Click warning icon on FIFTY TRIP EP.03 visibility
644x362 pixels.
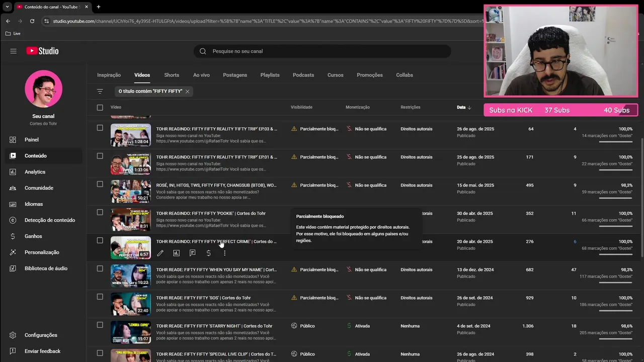point(294,129)
